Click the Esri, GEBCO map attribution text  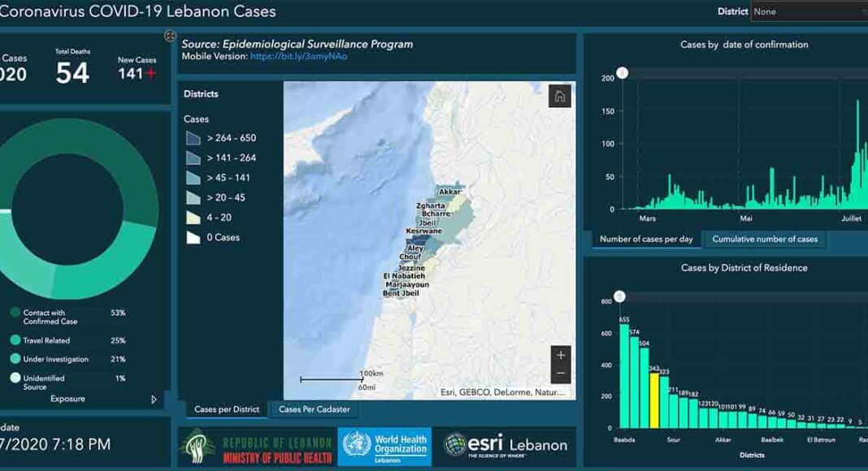point(504,392)
